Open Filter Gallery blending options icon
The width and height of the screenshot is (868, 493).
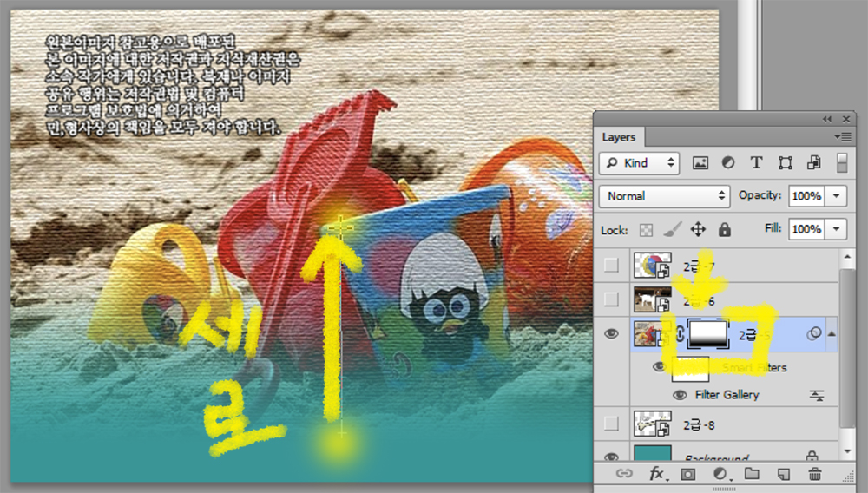817,395
